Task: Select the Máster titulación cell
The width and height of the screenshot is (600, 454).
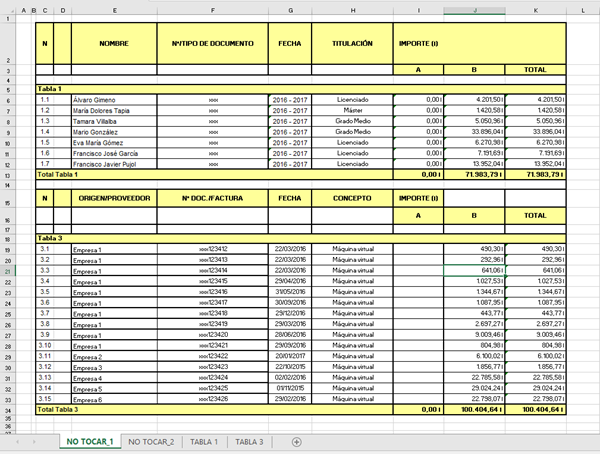Action: coord(352,110)
